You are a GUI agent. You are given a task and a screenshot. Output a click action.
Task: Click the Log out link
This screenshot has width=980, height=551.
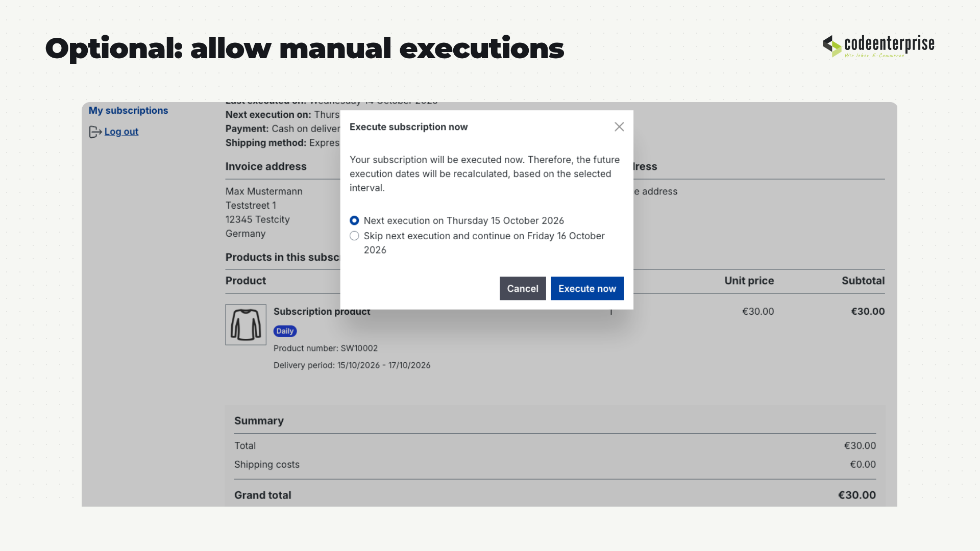coord(121,132)
